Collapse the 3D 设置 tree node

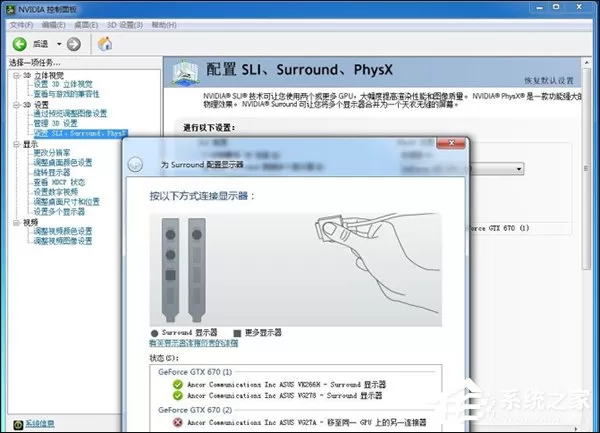[x=17, y=104]
